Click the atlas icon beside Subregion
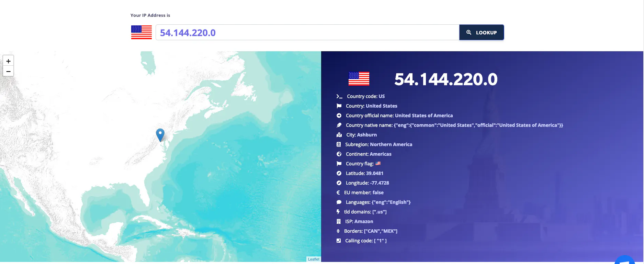Viewport: 644px width, 264px height. pyautogui.click(x=339, y=144)
